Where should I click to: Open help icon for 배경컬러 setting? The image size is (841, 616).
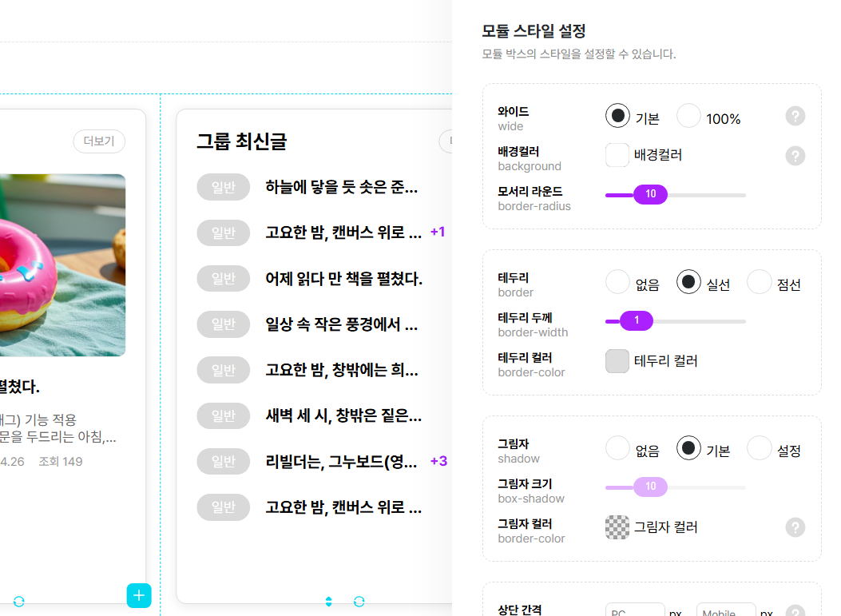click(x=795, y=156)
